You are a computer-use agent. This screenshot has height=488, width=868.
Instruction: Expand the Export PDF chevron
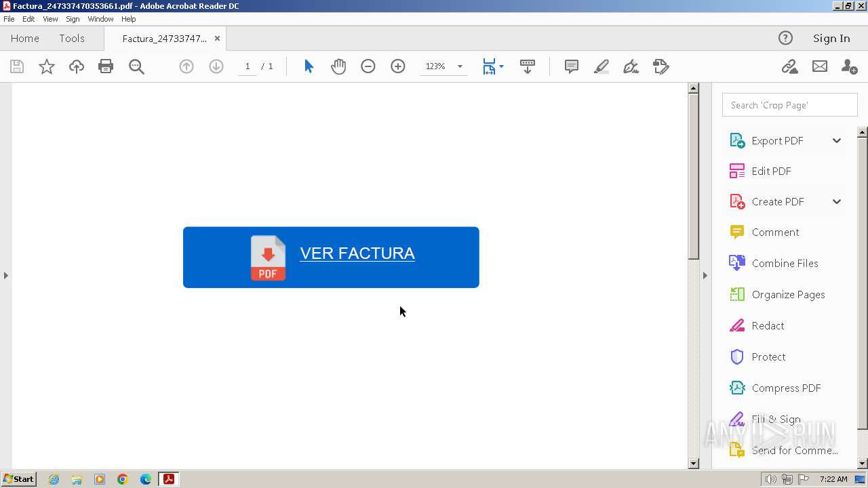coord(837,140)
